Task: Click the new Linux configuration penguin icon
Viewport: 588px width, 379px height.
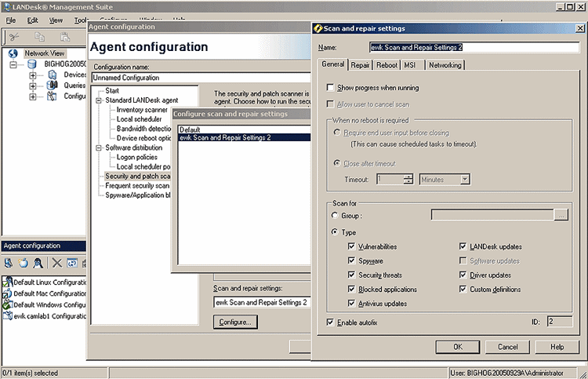Action: tap(38, 263)
